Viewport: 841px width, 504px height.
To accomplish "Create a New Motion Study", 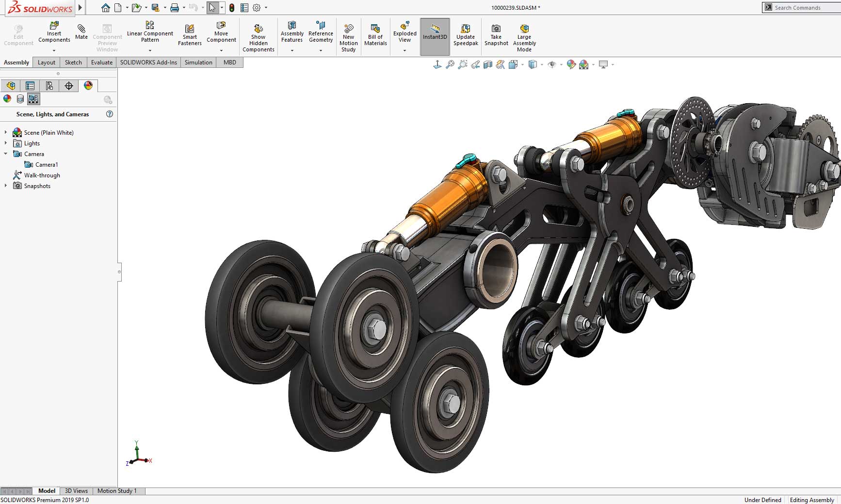I will pyautogui.click(x=348, y=35).
